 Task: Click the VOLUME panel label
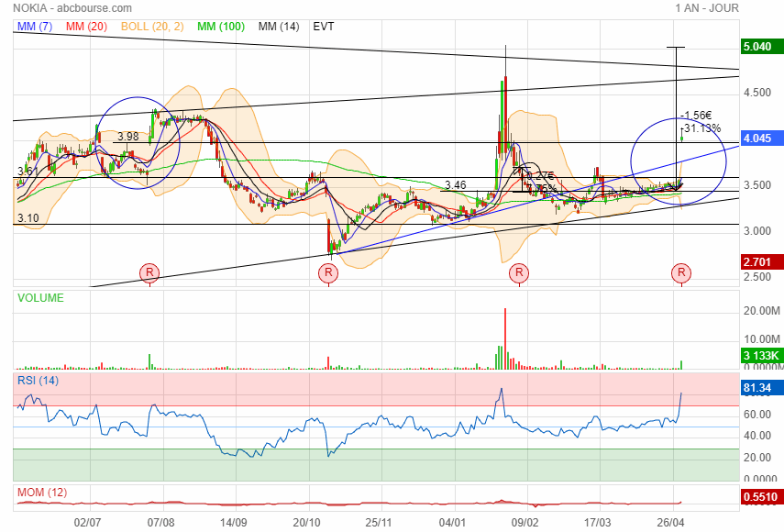tap(40, 298)
